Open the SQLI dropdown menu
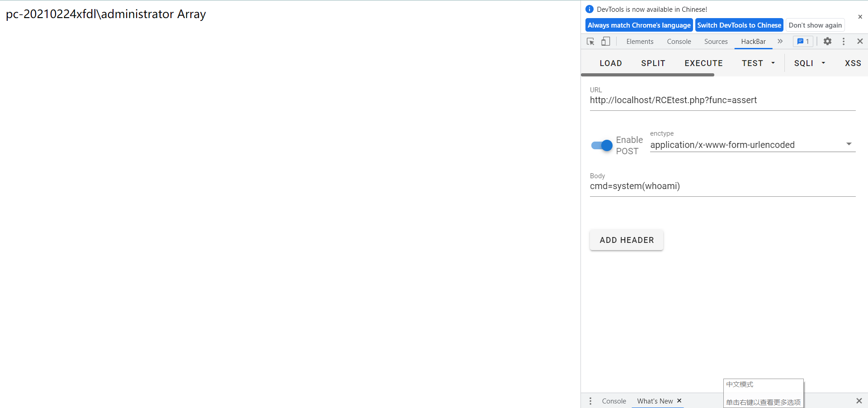868x408 pixels. click(809, 63)
